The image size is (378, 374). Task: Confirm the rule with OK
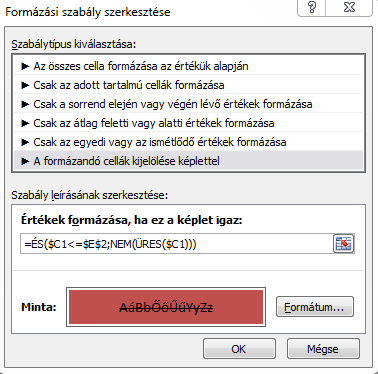[x=239, y=349]
